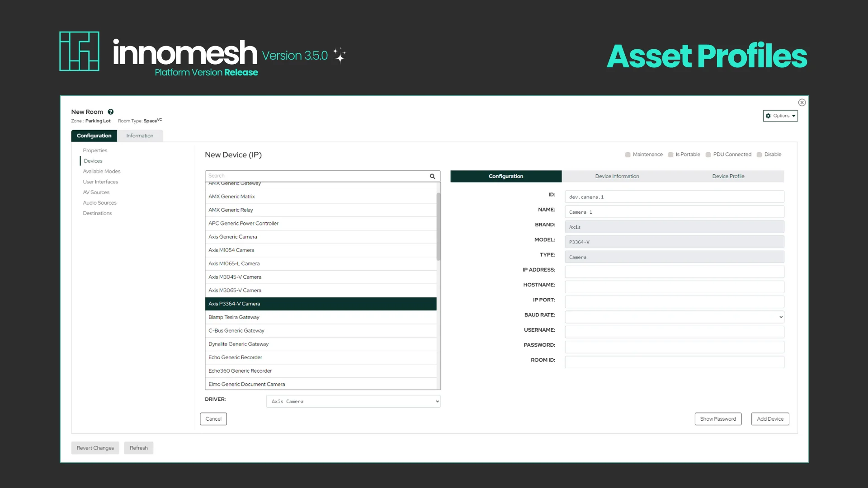868x488 pixels.
Task: Close the dialog with the X icon
Action: pos(802,103)
